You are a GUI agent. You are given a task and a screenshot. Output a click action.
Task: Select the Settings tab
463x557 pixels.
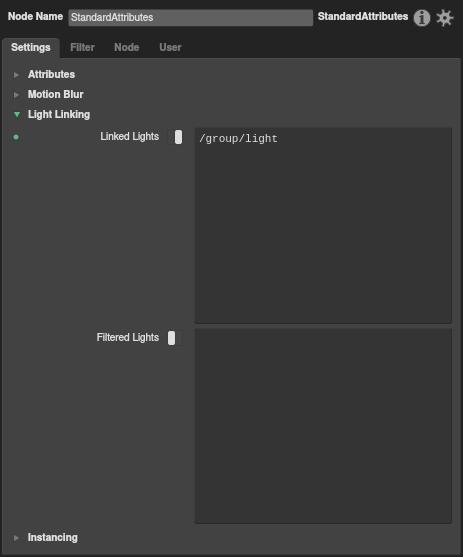point(31,48)
